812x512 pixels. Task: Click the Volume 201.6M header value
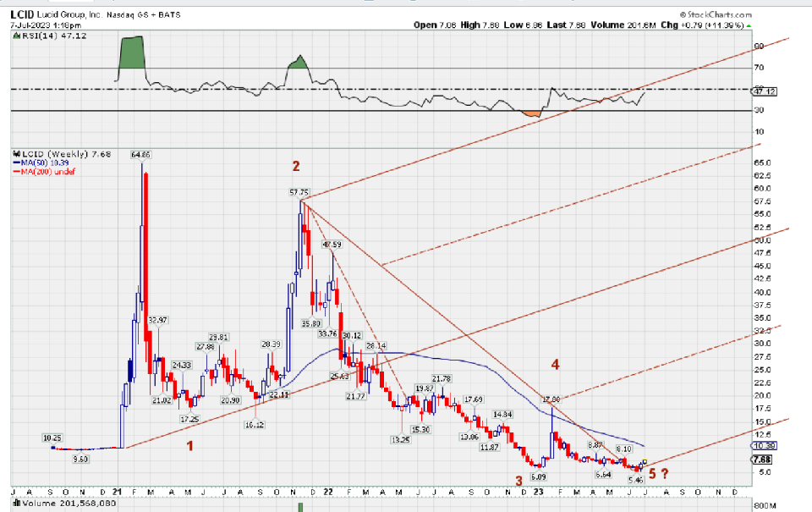[x=622, y=25]
